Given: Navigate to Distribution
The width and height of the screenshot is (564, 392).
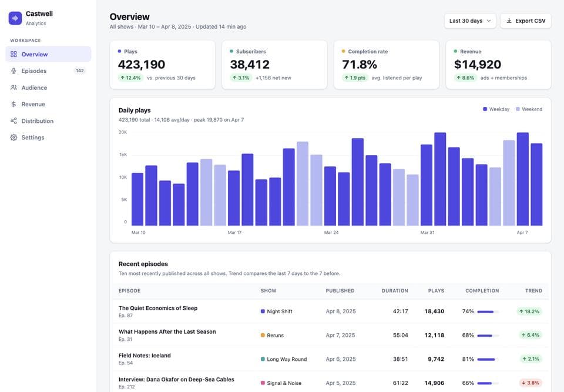Looking at the screenshot, I should click(48, 121).
